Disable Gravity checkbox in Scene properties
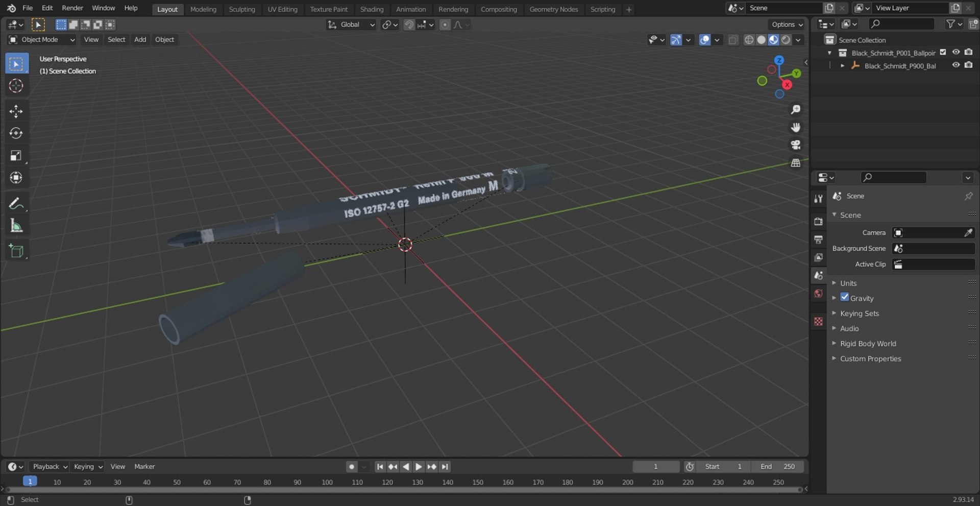 [x=845, y=297]
